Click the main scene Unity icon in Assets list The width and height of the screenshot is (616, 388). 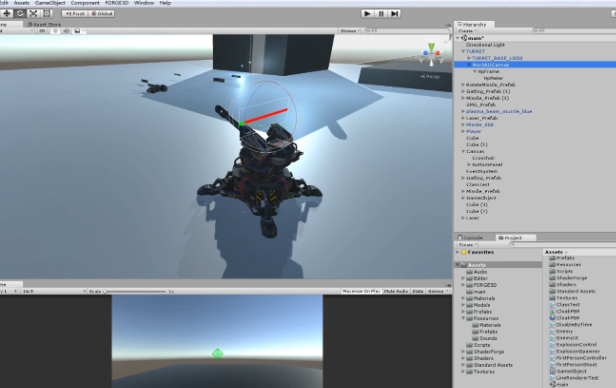tap(552, 384)
